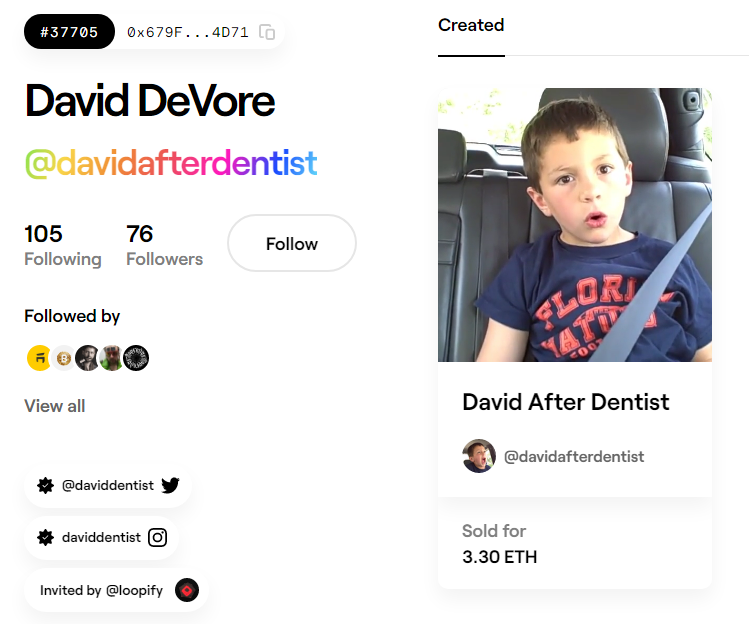Copy the wallet address with copy icon

267,32
